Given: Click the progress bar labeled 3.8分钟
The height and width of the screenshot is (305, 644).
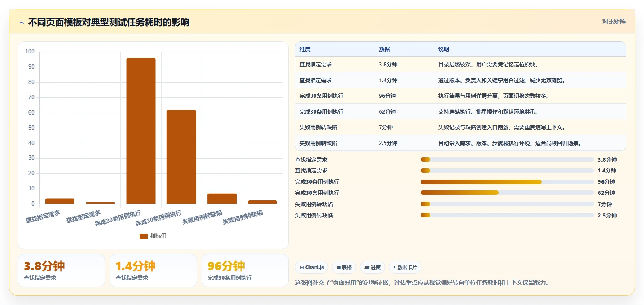Looking at the screenshot, I should pos(507,159).
